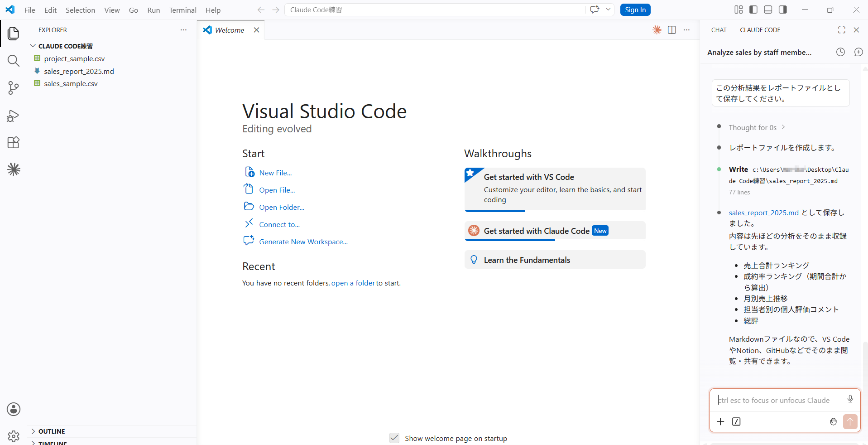Expand the OUTLINE section
868x445 pixels.
coord(33,431)
